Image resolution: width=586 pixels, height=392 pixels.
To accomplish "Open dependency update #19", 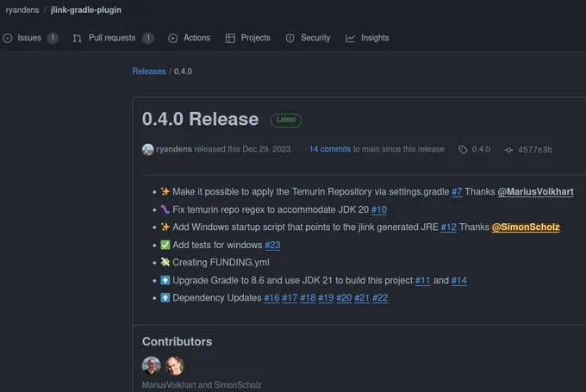I will click(326, 298).
